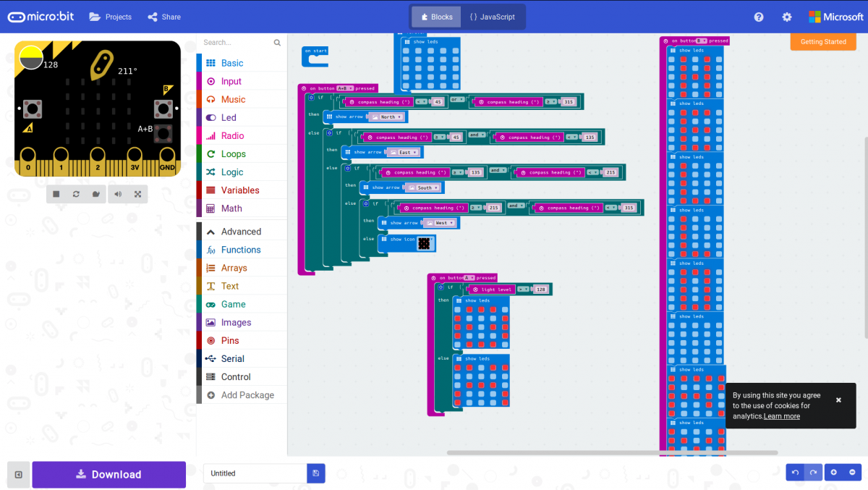This screenshot has height=490, width=868.
Task: Open the Help question mark menu
Action: (x=759, y=17)
